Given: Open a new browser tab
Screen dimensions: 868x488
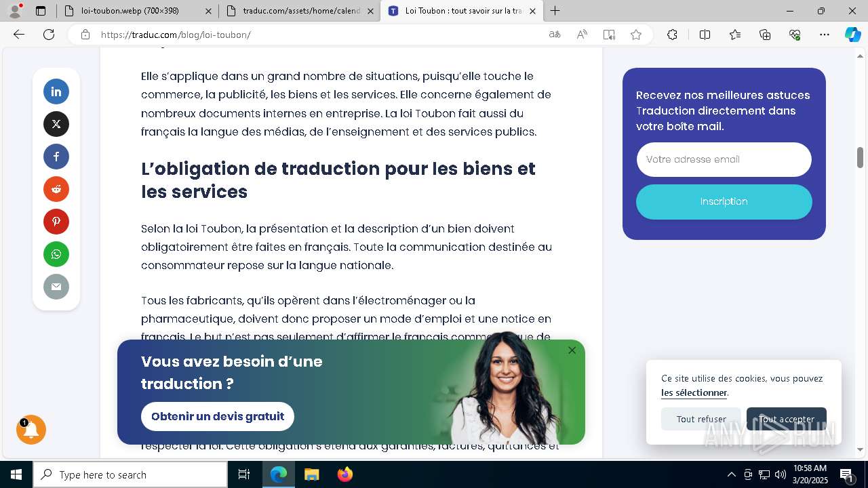Looking at the screenshot, I should coord(555,11).
